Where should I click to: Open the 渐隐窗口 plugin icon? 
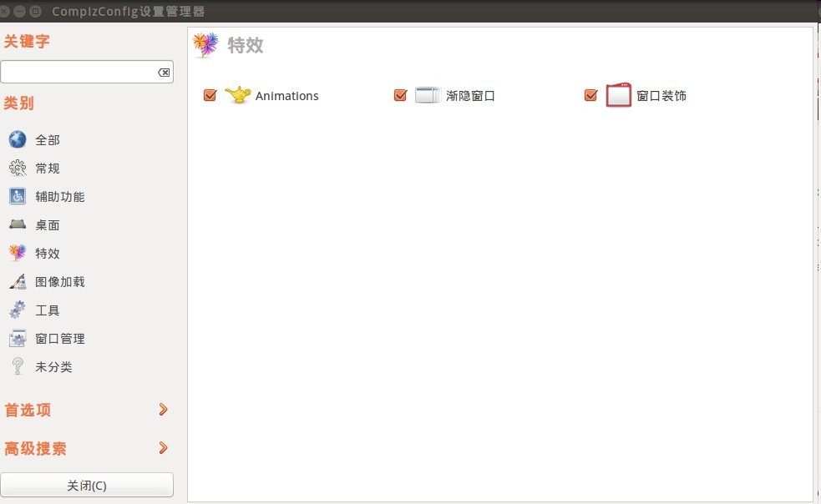click(428, 95)
